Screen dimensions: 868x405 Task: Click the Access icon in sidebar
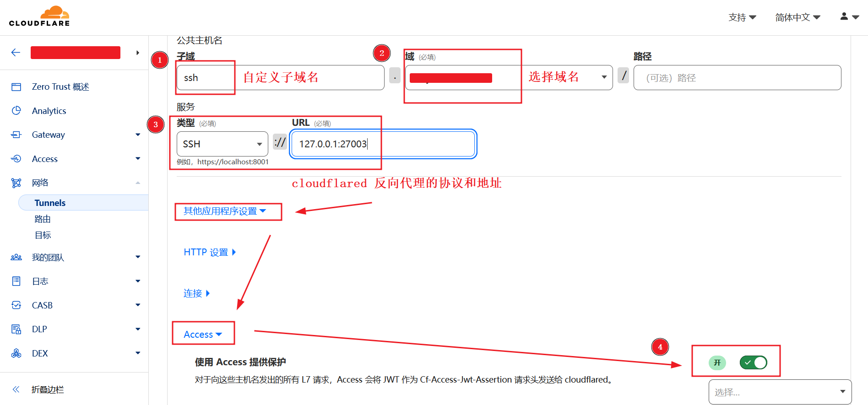[16, 159]
